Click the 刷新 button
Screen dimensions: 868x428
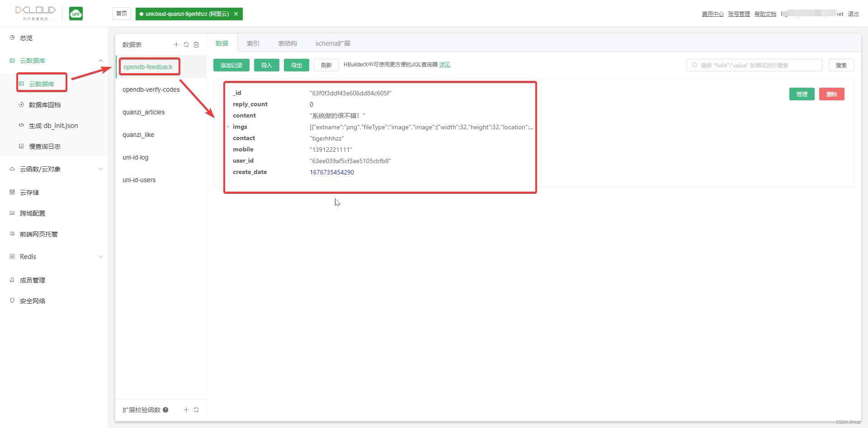[x=326, y=65]
